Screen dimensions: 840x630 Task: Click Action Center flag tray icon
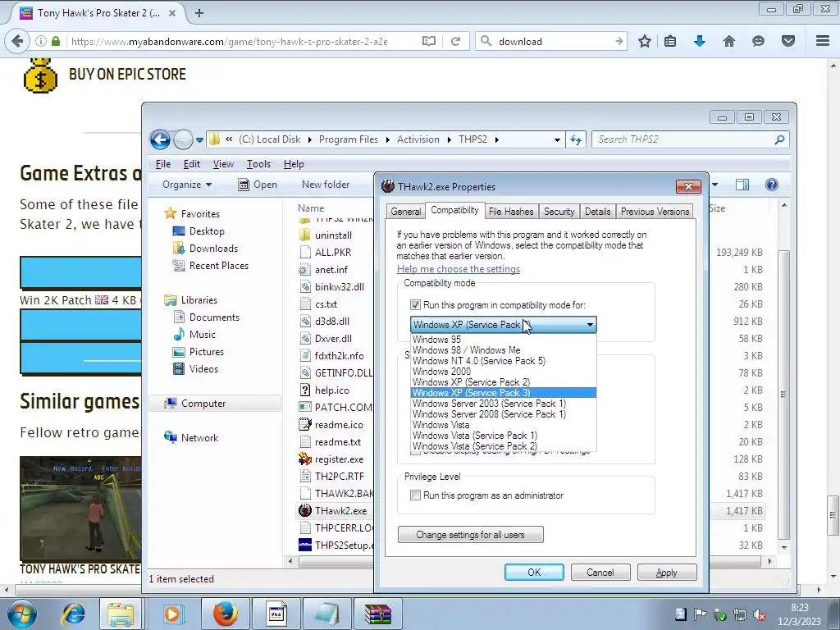pos(700,614)
